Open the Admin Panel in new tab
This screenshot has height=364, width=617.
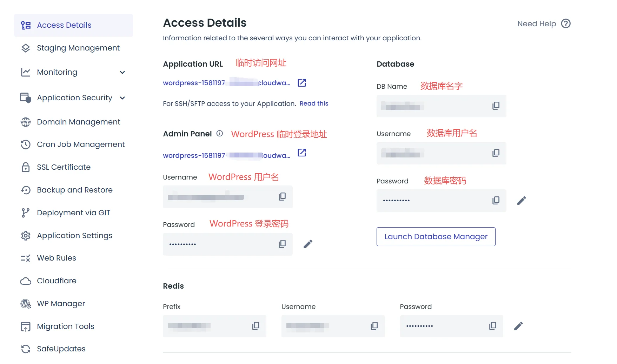click(x=301, y=153)
